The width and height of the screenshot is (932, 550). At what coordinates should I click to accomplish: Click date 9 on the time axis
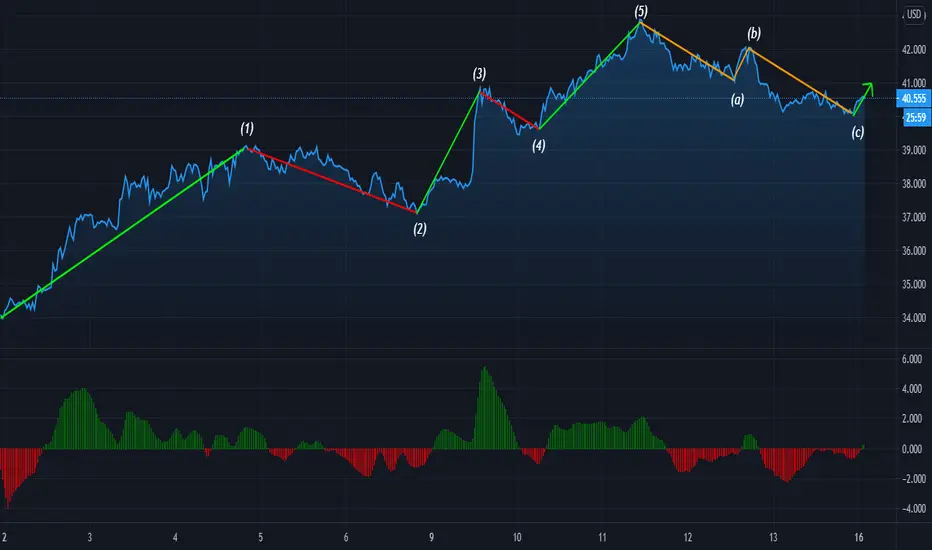432,538
